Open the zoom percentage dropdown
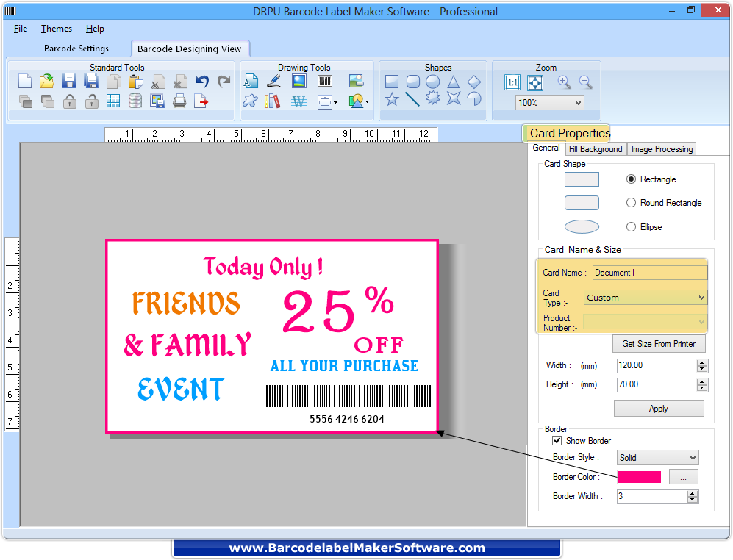 coord(578,102)
